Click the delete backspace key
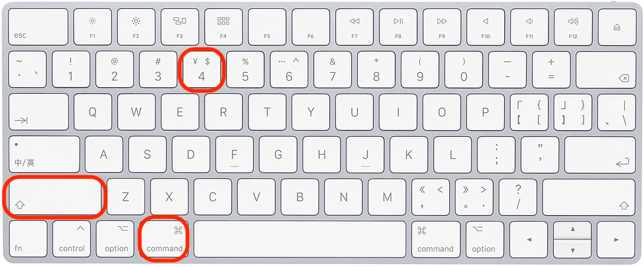 coord(606,69)
